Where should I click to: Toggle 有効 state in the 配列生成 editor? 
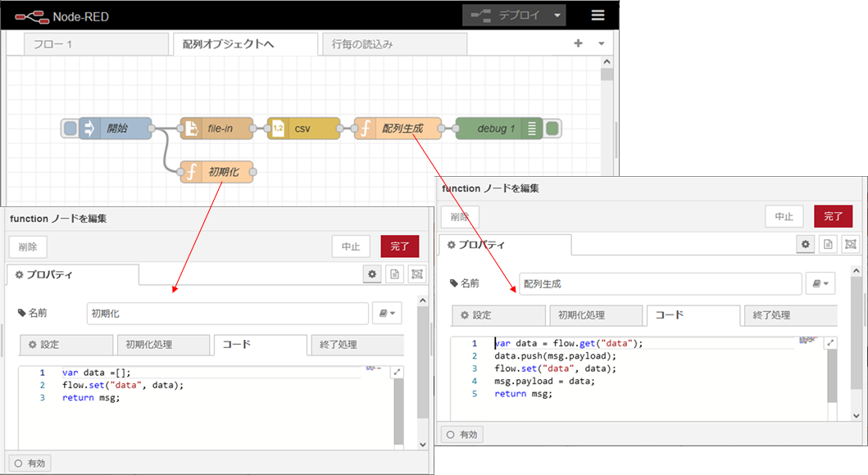click(462, 434)
